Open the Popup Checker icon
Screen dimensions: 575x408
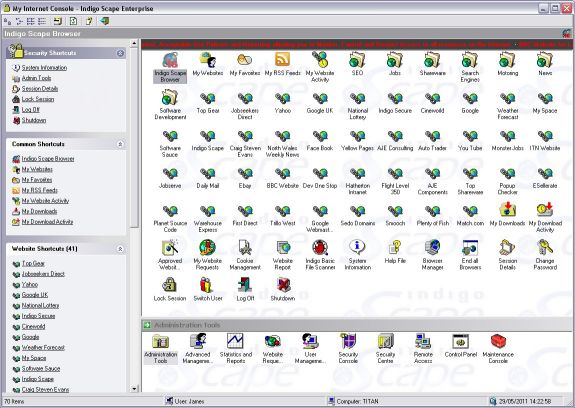coord(508,181)
